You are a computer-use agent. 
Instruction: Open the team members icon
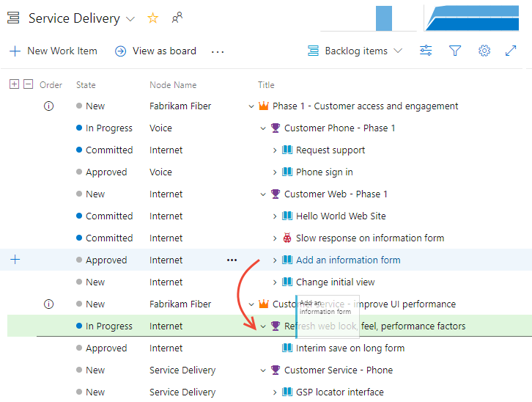177,18
